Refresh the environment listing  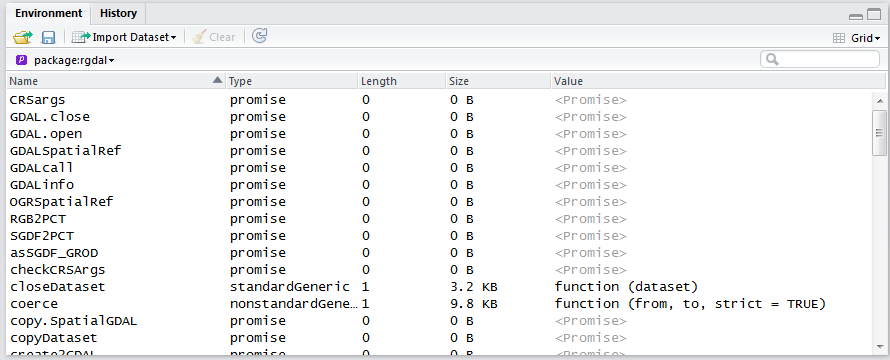tap(259, 36)
